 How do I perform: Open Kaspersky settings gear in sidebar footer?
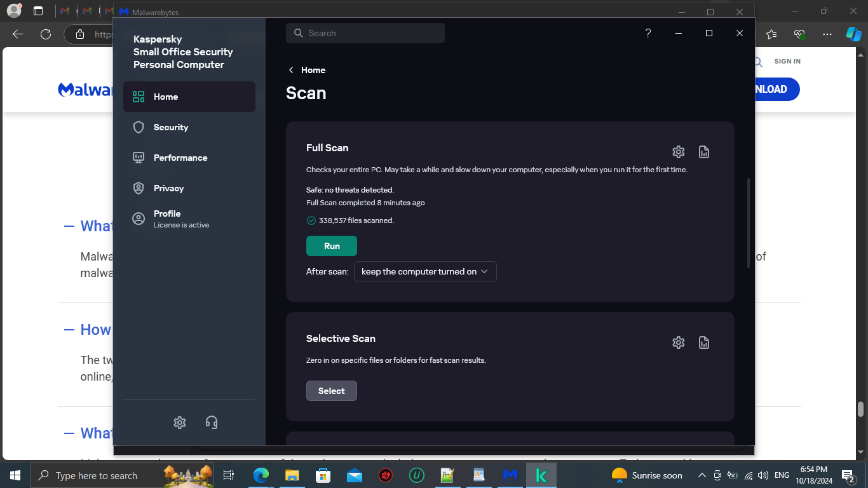click(x=180, y=423)
